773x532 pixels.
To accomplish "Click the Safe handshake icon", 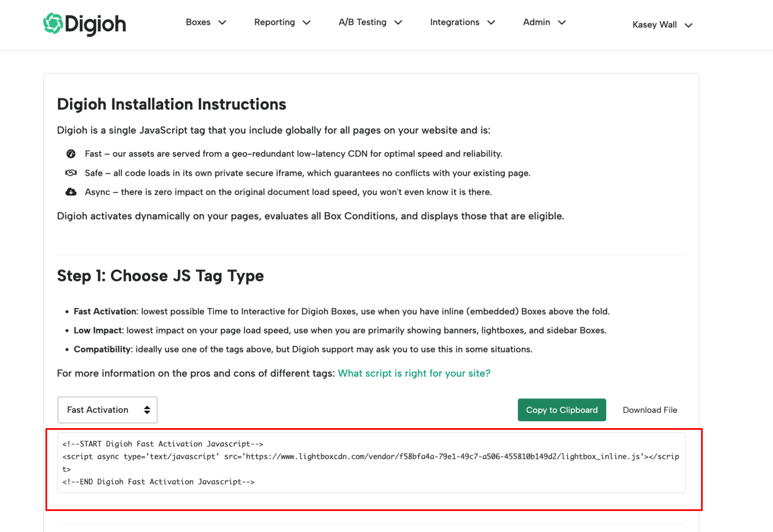I will tap(71, 173).
